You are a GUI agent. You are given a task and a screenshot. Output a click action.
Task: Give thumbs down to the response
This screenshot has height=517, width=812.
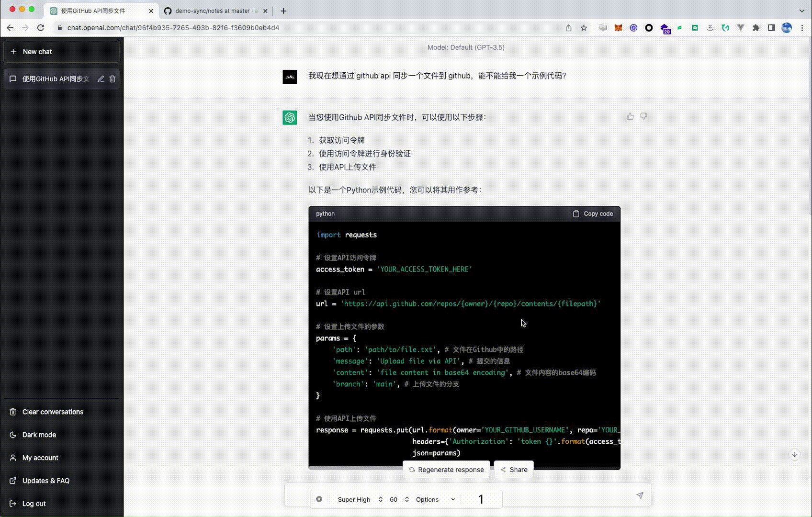643,116
